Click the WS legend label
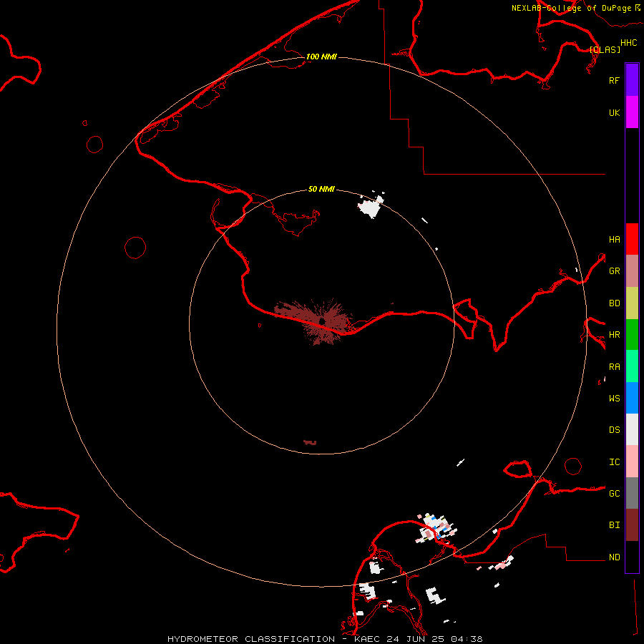 point(614,398)
